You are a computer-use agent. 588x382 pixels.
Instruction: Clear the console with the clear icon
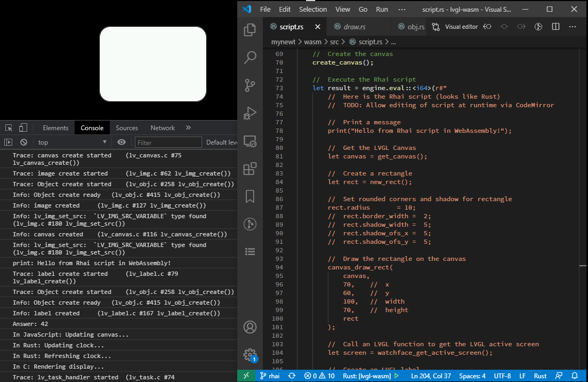click(23, 142)
